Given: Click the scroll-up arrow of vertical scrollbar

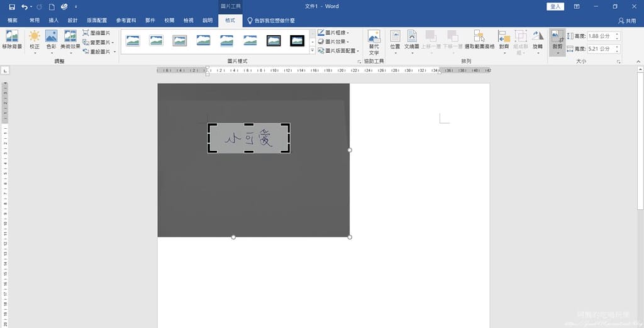Looking at the screenshot, I should [640, 70].
